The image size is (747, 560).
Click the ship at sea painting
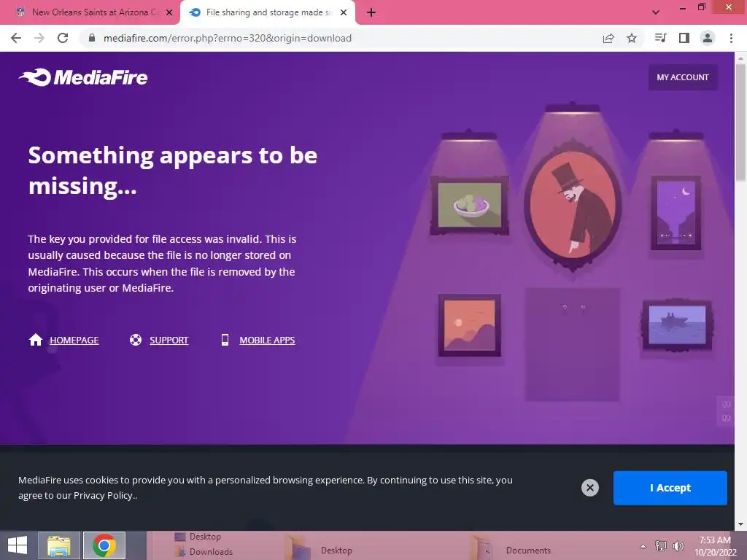[x=677, y=326]
